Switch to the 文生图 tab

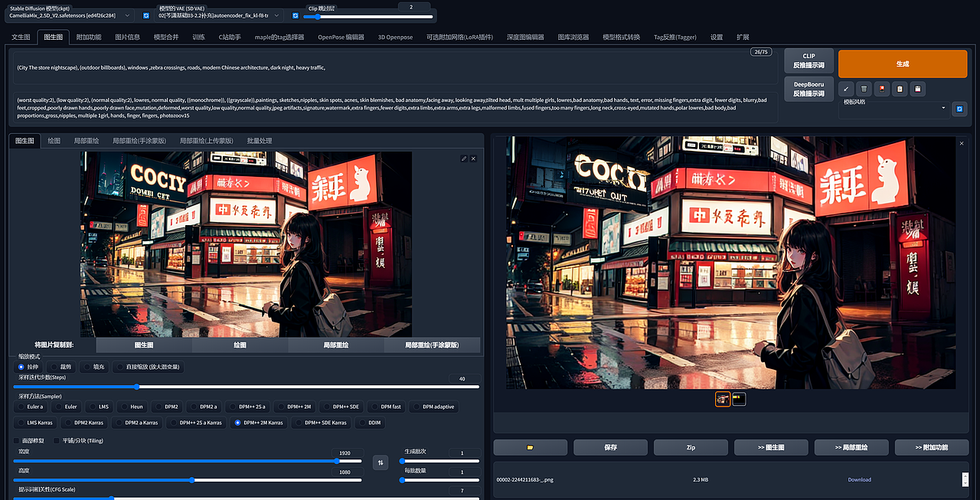point(20,36)
